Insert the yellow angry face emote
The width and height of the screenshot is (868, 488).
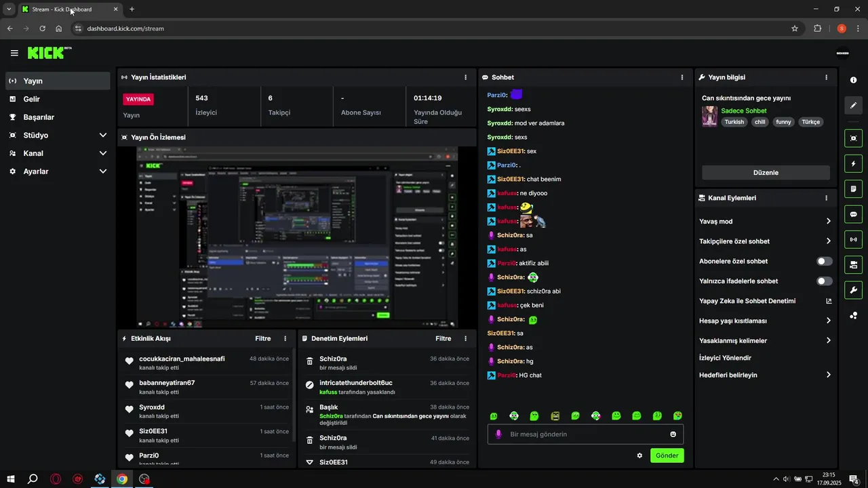(555, 415)
